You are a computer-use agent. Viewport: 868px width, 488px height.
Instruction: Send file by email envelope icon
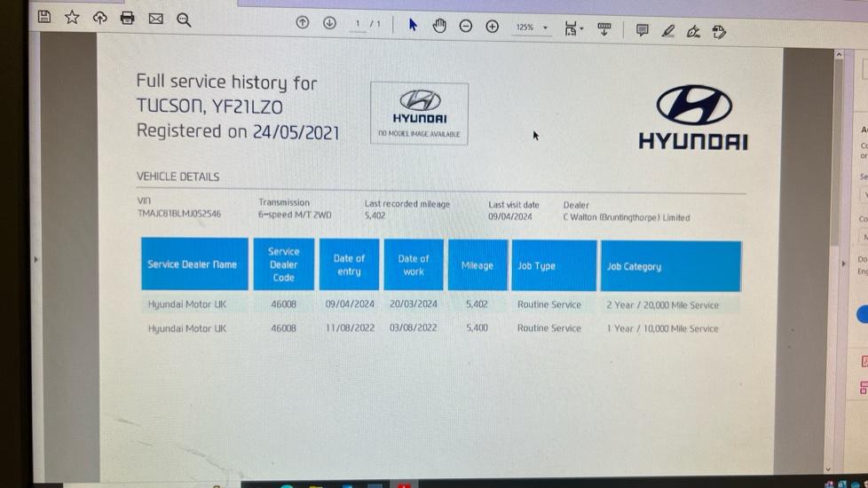point(156,19)
